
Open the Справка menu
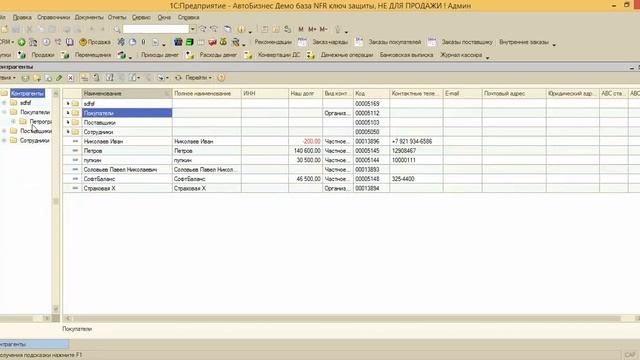click(x=188, y=18)
